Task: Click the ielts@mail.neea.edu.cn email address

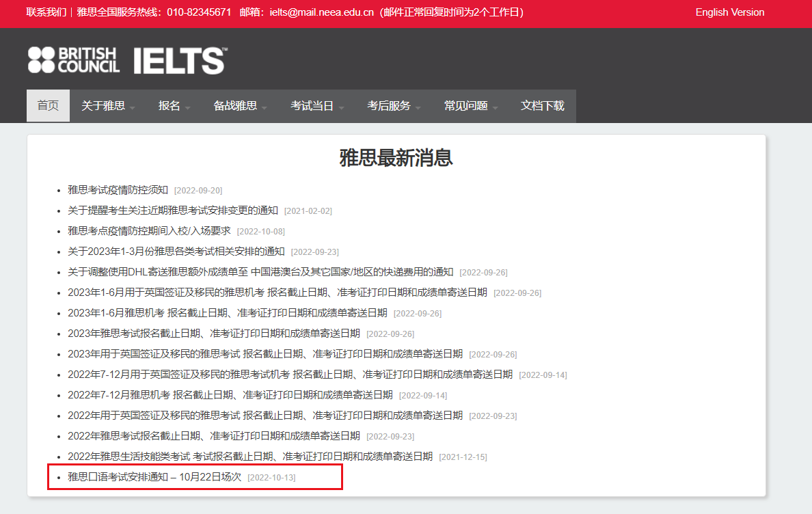Action: tap(322, 12)
